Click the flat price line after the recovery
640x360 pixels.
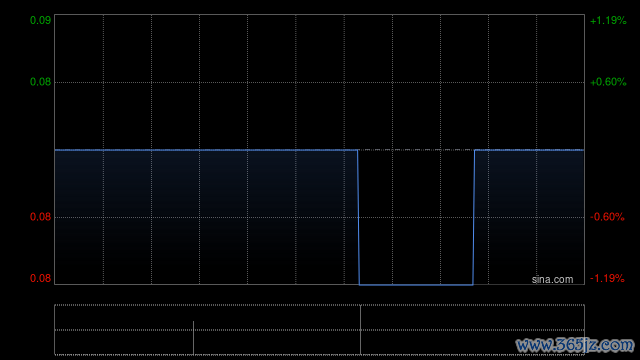(529, 150)
